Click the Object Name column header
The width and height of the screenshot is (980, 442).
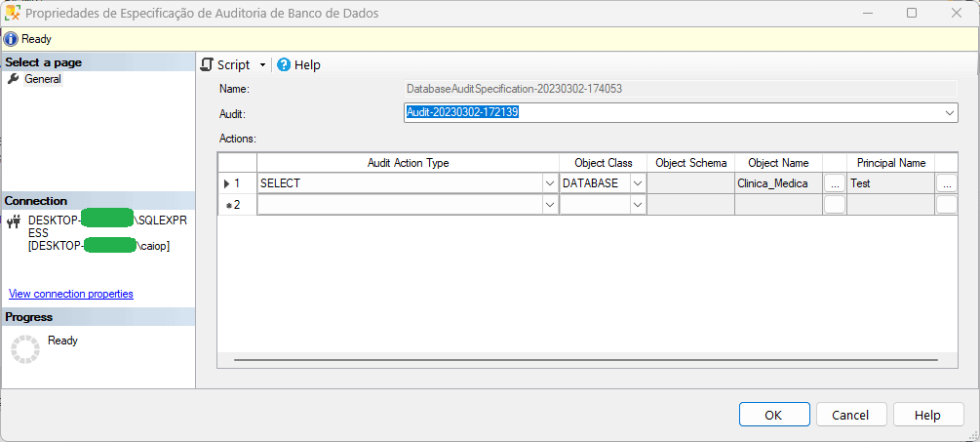click(779, 163)
